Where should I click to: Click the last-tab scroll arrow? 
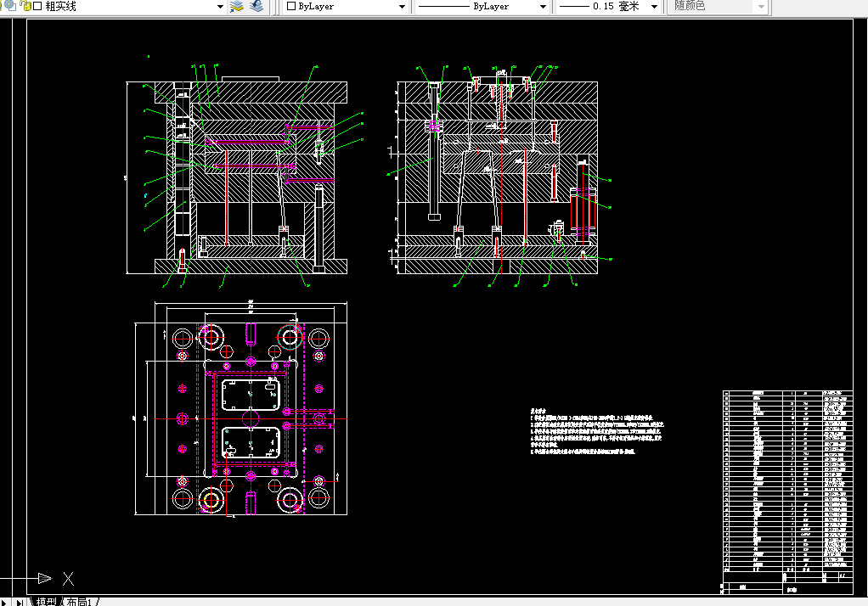20,602
